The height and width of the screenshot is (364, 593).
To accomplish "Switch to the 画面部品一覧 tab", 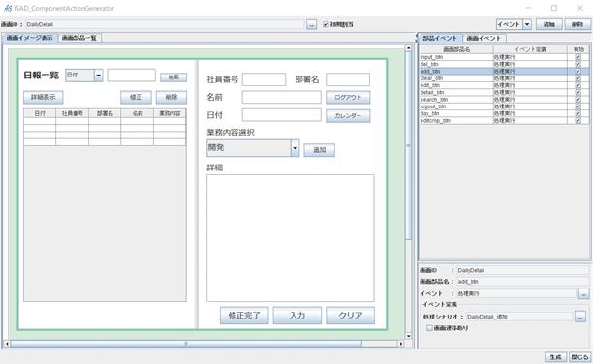I will (x=79, y=38).
